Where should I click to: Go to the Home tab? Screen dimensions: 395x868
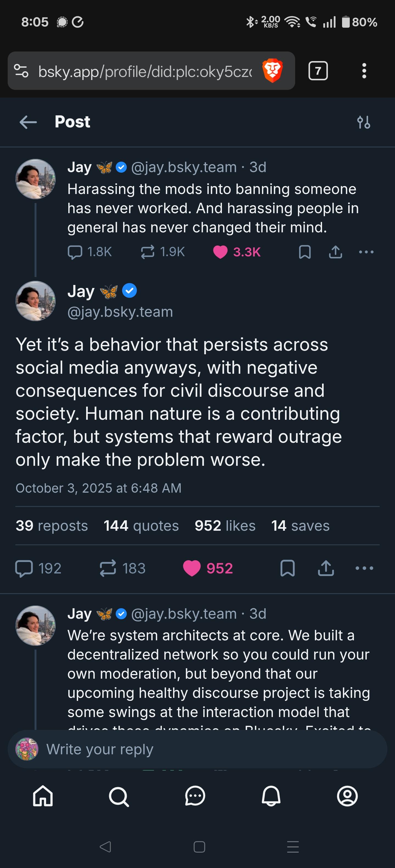coord(43,796)
